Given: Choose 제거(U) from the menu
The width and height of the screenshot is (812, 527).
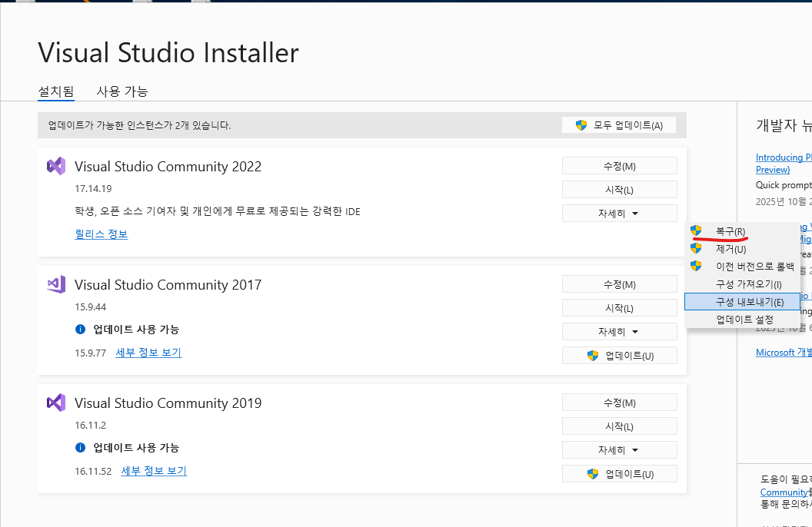Looking at the screenshot, I should [742, 249].
